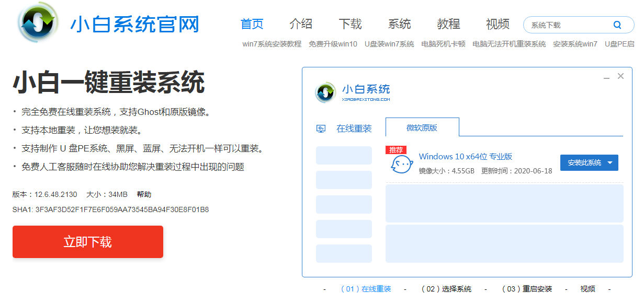Open 安装系统win7 link
The width and height of the screenshot is (644, 304).
point(575,44)
